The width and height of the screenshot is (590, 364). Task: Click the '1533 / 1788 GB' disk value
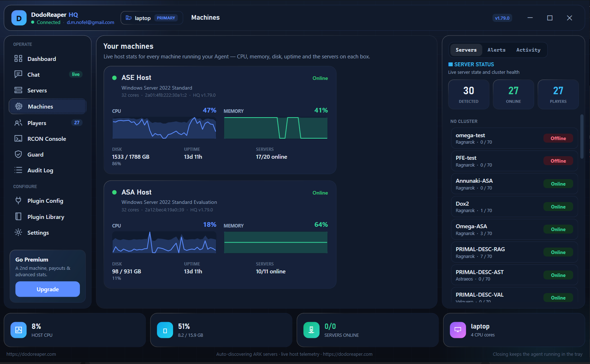[x=131, y=157]
